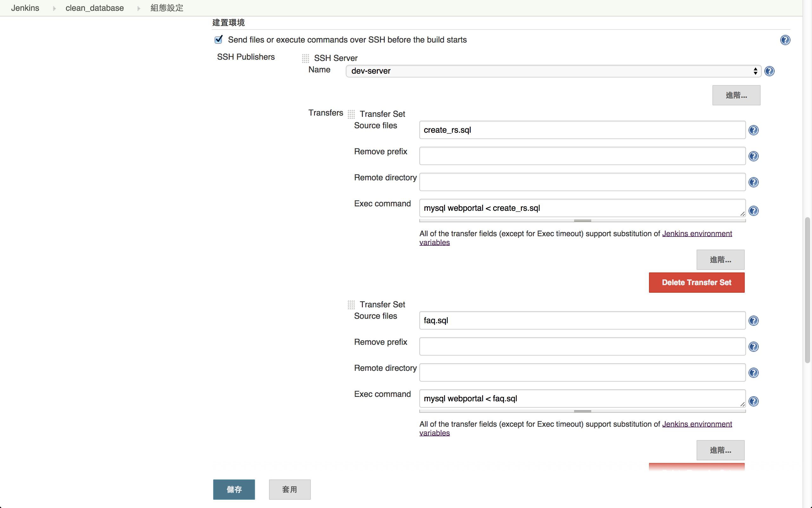Image resolution: width=812 pixels, height=508 pixels.
Task: Open help for create_rs.sql Exec command
Action: [754, 211]
